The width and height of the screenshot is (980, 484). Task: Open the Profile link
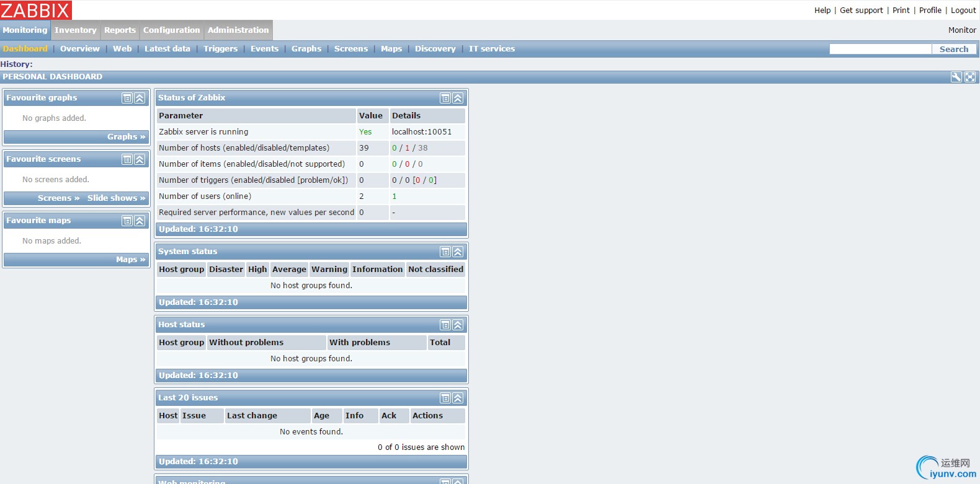pos(930,11)
